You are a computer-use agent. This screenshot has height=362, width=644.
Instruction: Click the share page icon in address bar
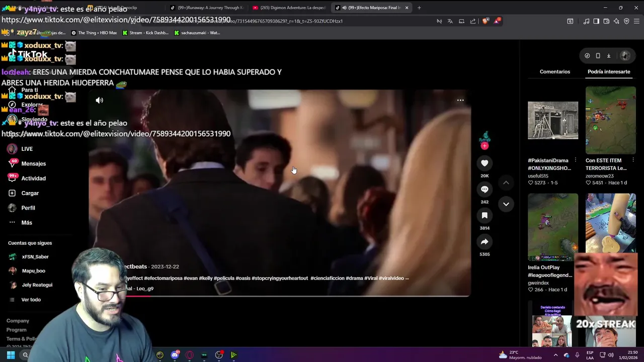(x=473, y=21)
